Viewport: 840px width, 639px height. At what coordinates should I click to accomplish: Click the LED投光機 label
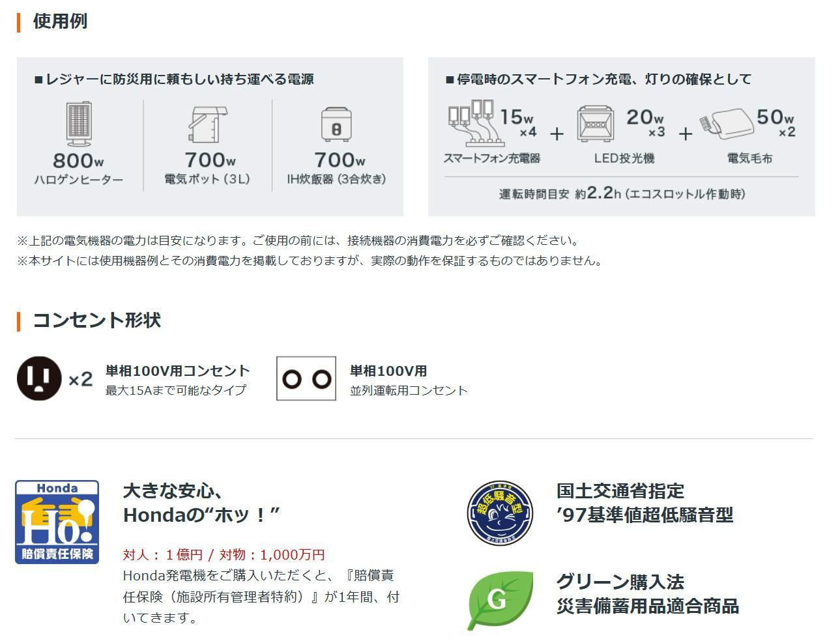[x=624, y=158]
